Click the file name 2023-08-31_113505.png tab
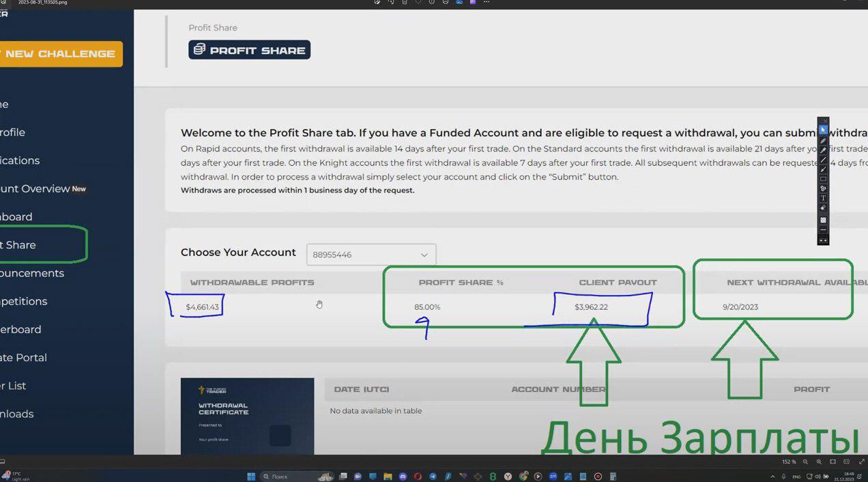Viewport: 868px width, 482px height. tap(42, 3)
